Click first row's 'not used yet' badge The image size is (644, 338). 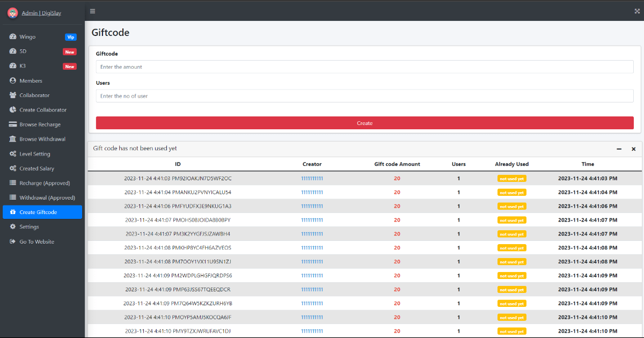click(x=511, y=179)
